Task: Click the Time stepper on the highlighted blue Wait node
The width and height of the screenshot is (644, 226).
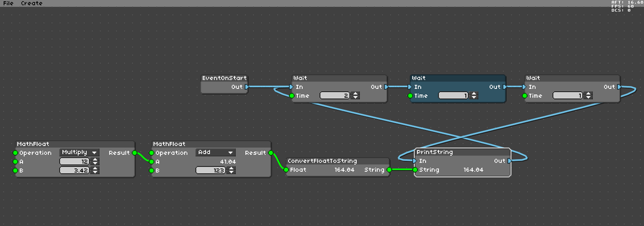Action: (474, 96)
